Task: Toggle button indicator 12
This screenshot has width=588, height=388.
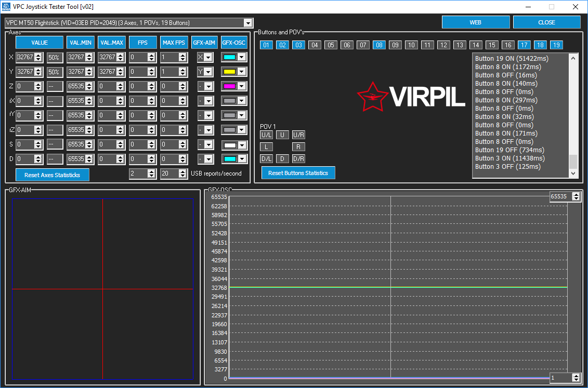Action: click(x=443, y=45)
